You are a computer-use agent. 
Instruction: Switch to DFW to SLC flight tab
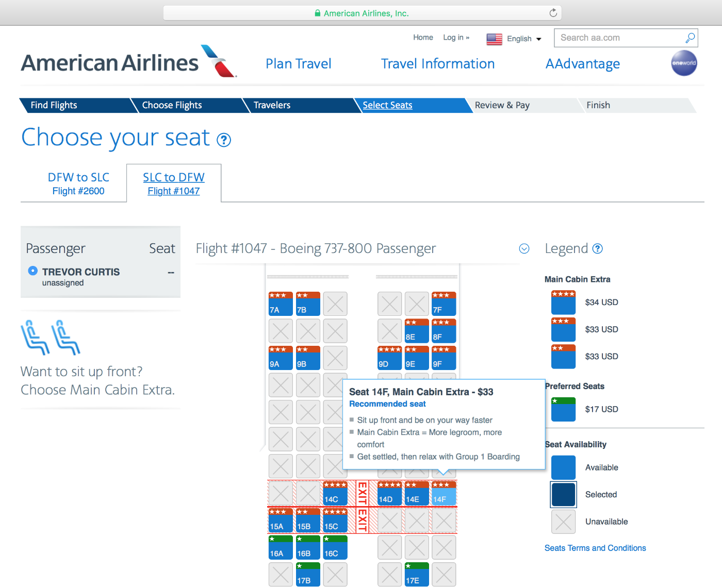(x=78, y=184)
